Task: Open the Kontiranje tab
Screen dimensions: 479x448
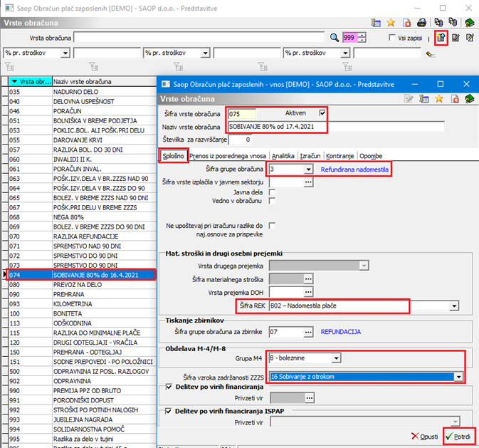Action: [x=339, y=156]
